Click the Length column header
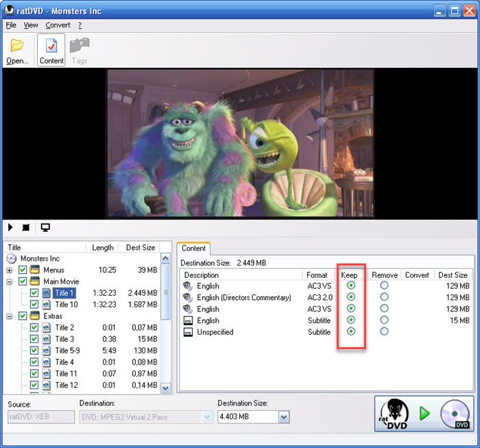480x448 pixels. [x=103, y=248]
